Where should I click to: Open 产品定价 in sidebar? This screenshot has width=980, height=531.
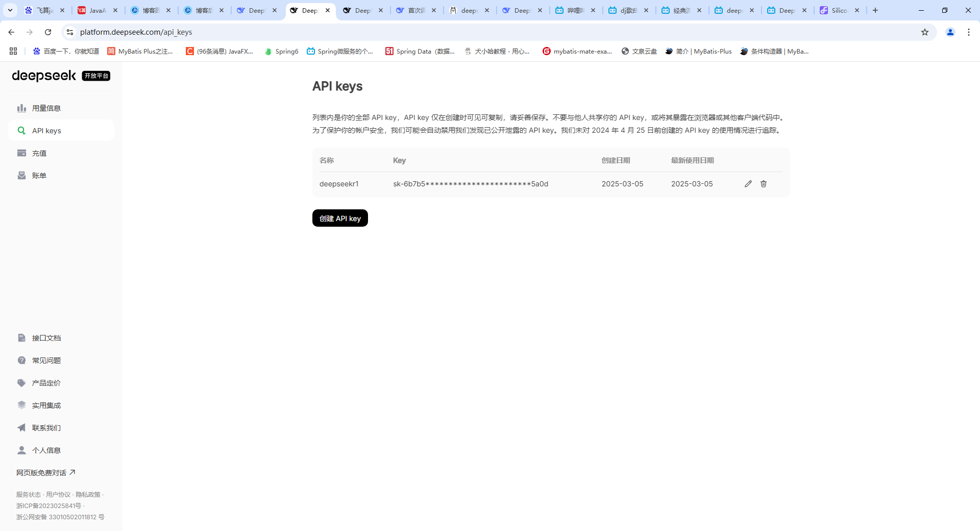point(61,383)
